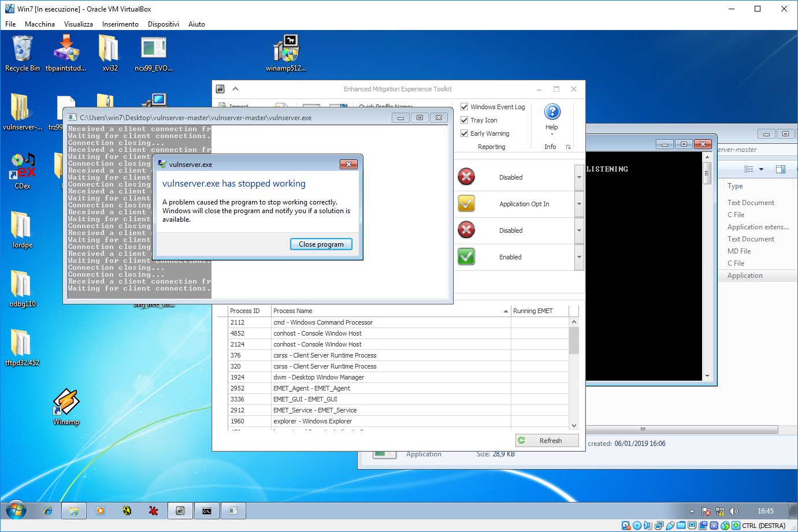Open the Aiuto menu

(x=196, y=24)
